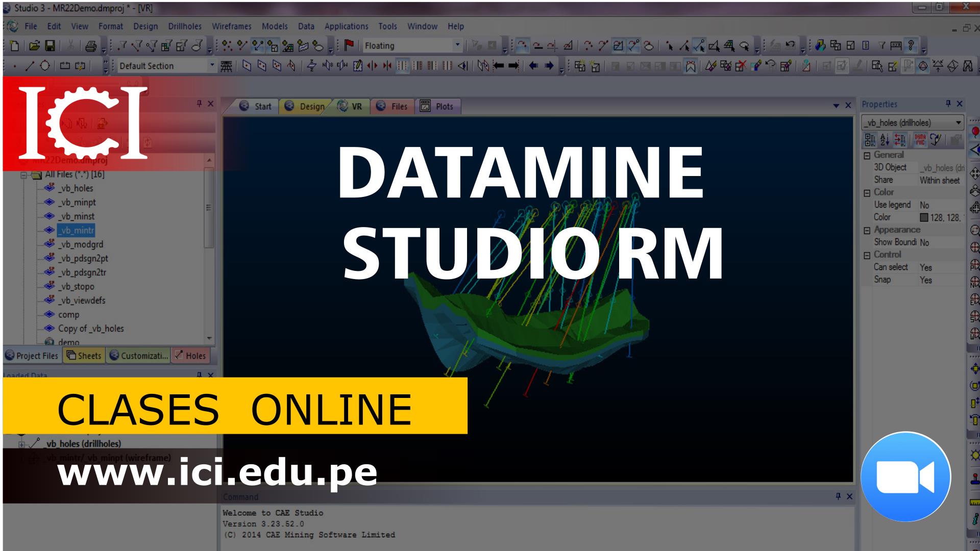Click the categorized view icon in Properties
The height and width of the screenshot is (551, 980).
click(x=870, y=139)
